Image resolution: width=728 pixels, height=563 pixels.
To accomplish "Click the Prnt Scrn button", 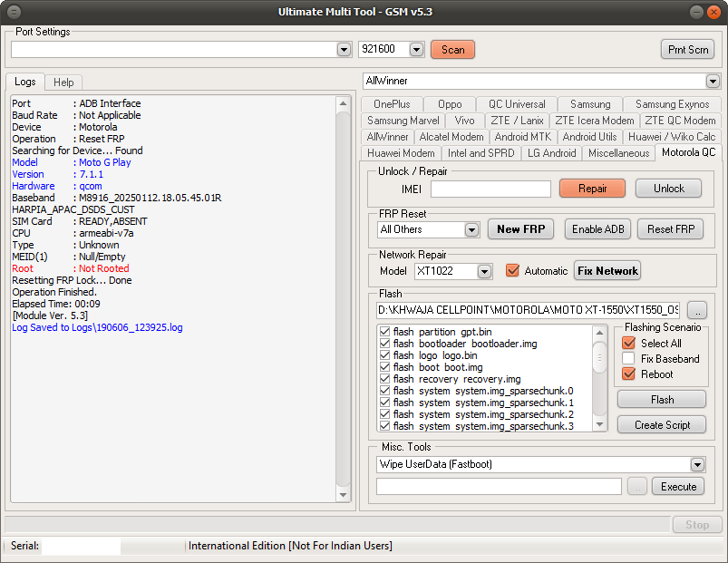I will 687,50.
